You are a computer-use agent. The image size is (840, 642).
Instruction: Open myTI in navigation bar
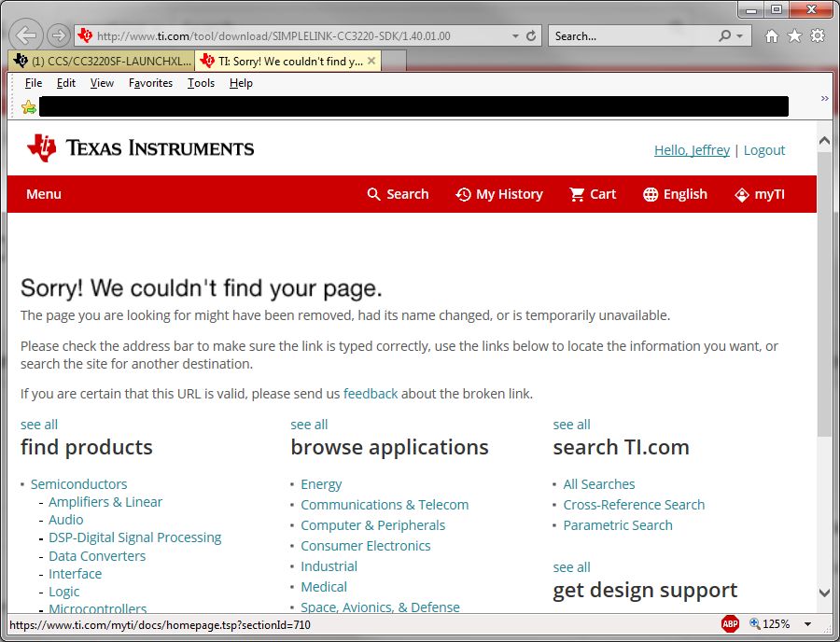coord(759,194)
